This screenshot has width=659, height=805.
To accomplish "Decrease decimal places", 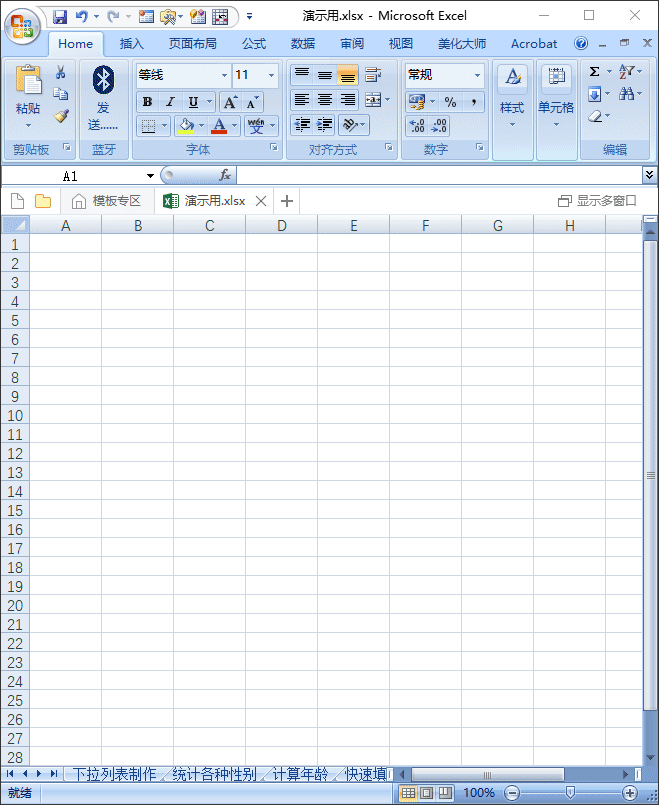I will click(439, 126).
